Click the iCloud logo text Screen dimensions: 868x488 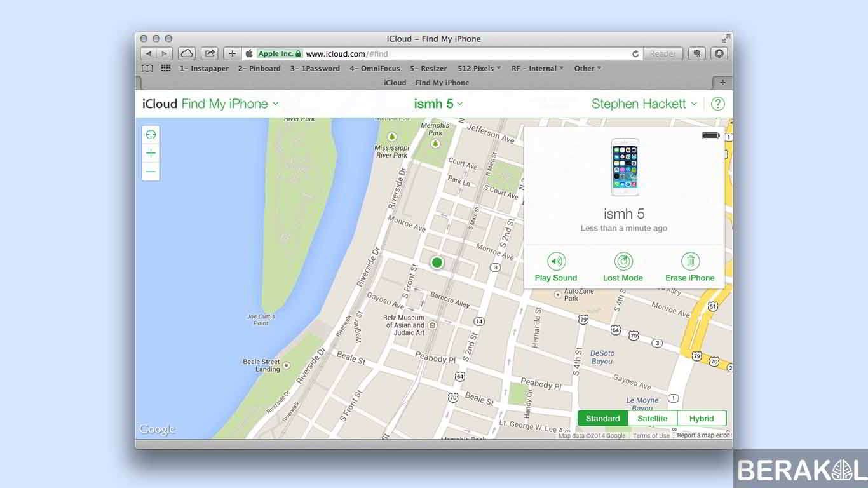tap(159, 104)
